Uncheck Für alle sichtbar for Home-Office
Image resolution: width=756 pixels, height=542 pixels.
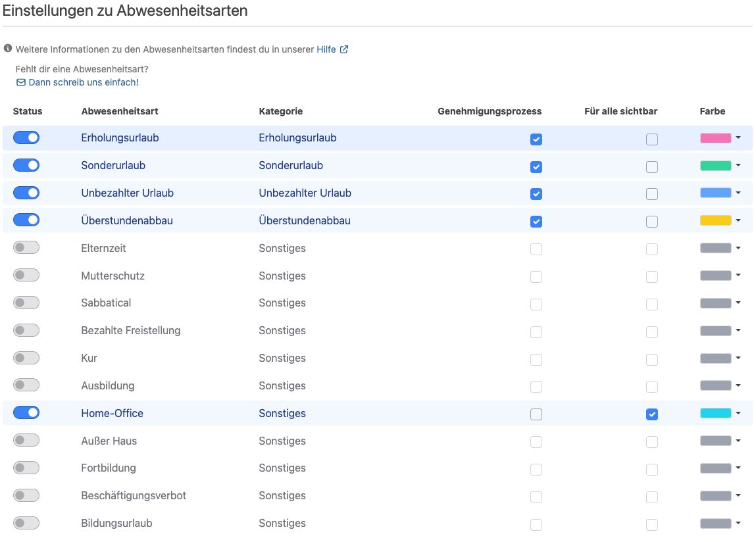[x=652, y=414]
